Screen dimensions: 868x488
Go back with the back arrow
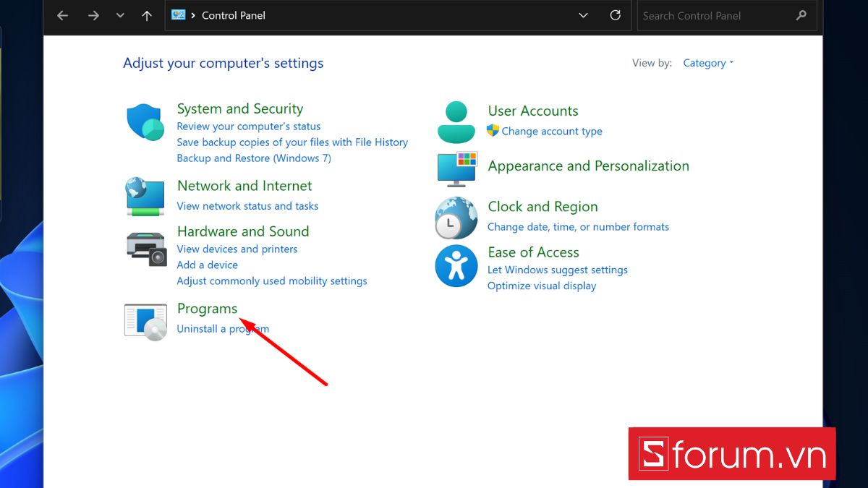tap(63, 15)
